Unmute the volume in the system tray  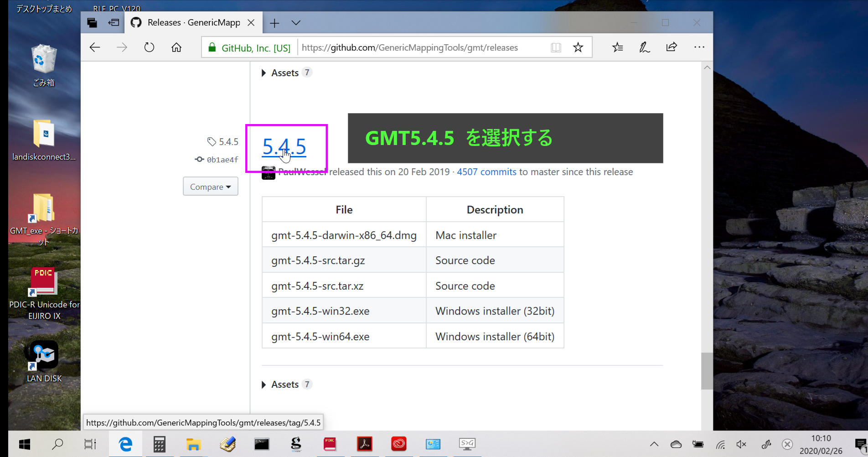(741, 443)
